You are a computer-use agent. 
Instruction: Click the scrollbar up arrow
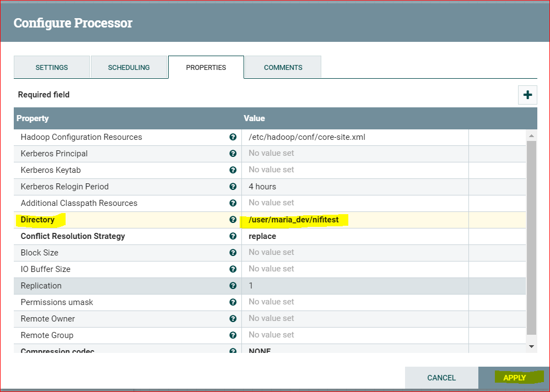pos(531,135)
